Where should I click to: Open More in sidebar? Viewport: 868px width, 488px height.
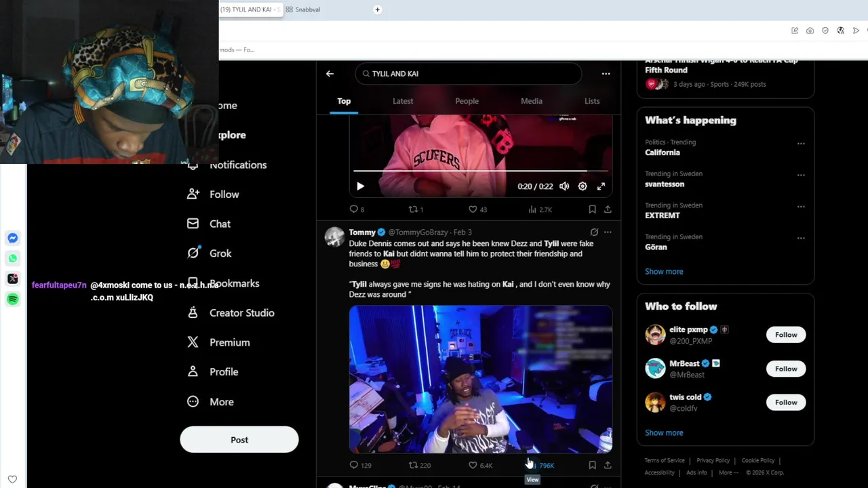(211, 402)
